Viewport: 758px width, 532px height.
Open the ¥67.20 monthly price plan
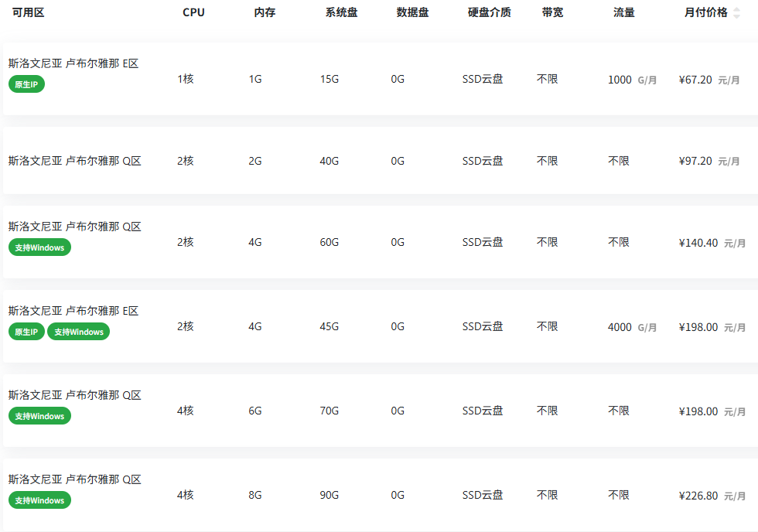coord(695,80)
